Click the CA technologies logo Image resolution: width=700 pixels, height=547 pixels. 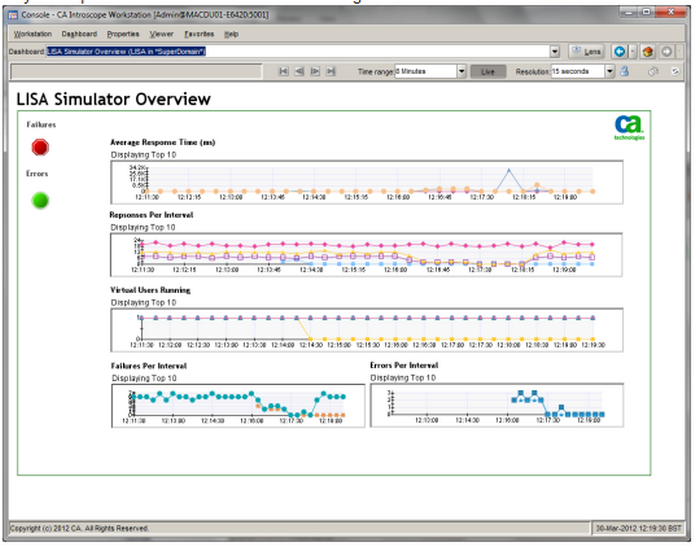[629, 128]
